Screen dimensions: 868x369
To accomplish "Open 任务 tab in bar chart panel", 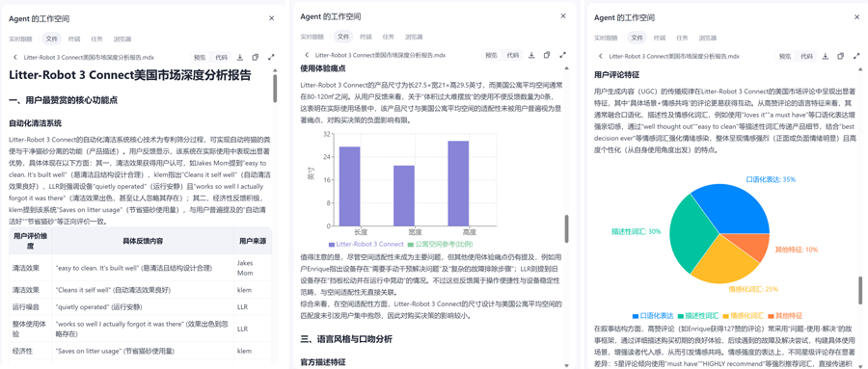I will pos(389,37).
